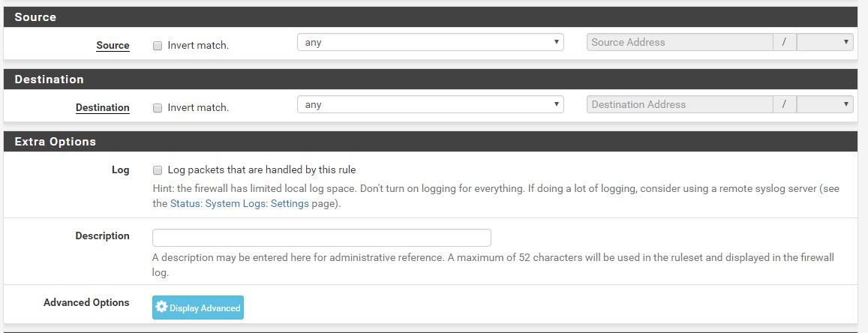Click the gear icon on Display Advanced
This screenshot has width=868, height=333.
[161, 307]
